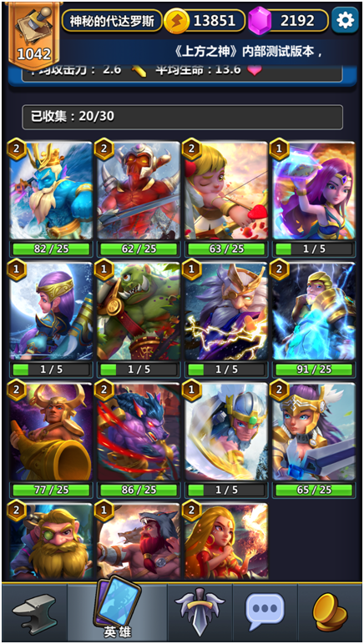The height and width of the screenshot is (644, 364).
Task: Click the 91 / 25 upgrade progress bar
Action: tap(314, 370)
